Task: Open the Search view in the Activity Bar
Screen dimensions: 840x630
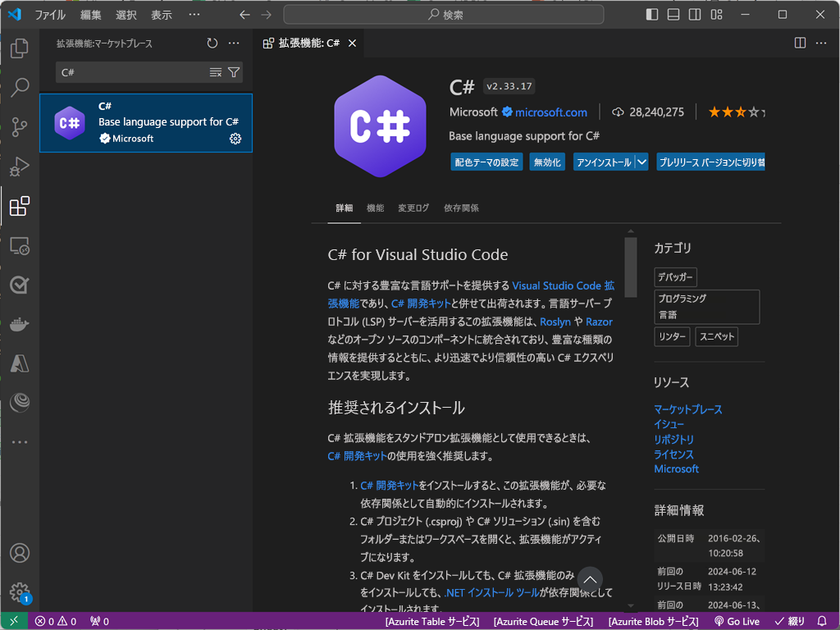Action: click(x=20, y=87)
